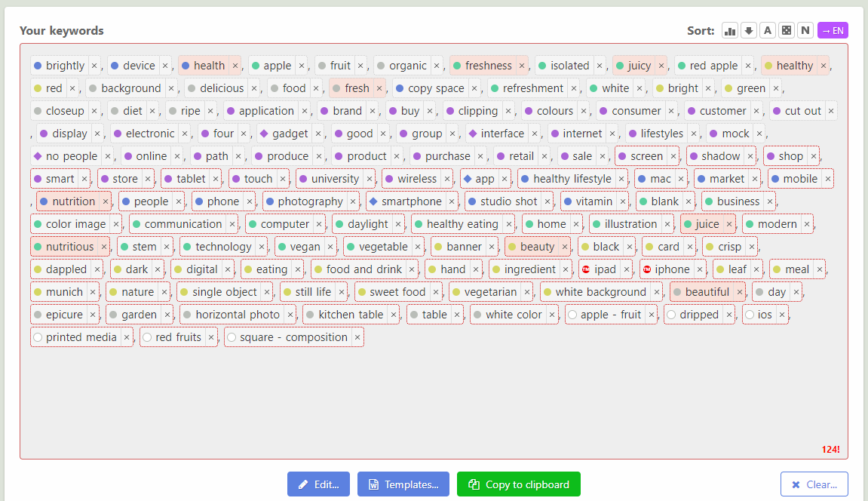Sort keywords using the bar chart icon
Viewport: 868px width, 501px height.
[x=730, y=31]
